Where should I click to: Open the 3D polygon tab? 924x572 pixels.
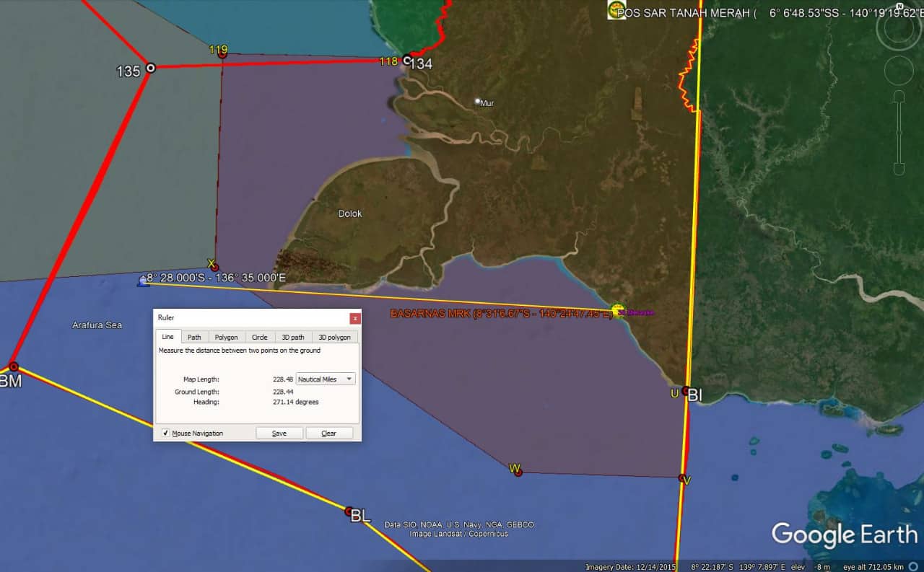point(335,337)
